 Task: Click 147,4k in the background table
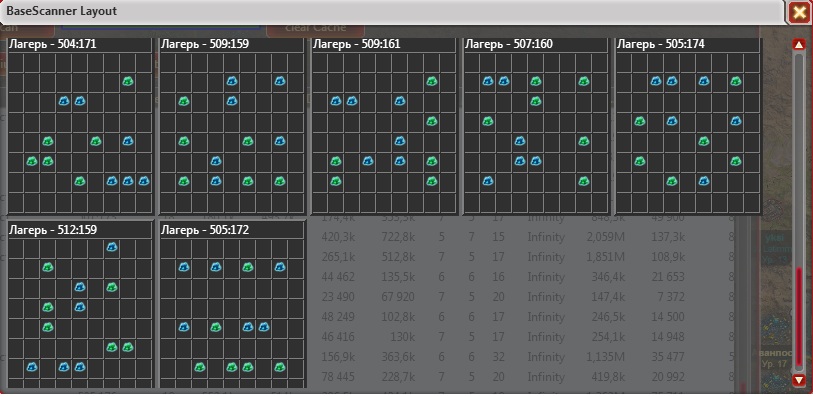[x=608, y=298]
